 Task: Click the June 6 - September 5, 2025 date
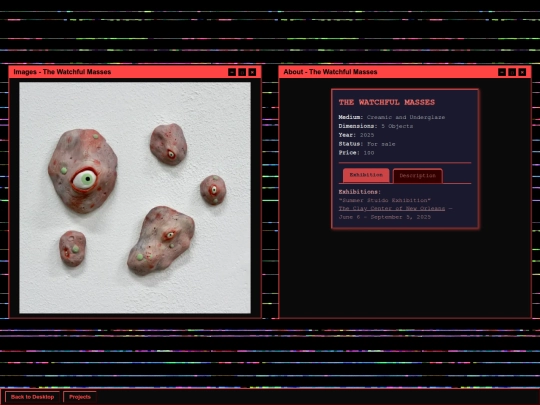(385, 217)
